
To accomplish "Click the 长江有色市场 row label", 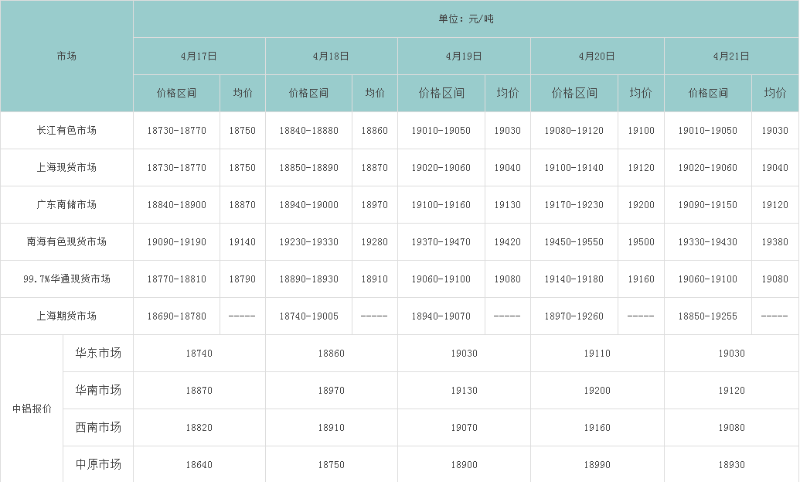I will [x=67, y=130].
